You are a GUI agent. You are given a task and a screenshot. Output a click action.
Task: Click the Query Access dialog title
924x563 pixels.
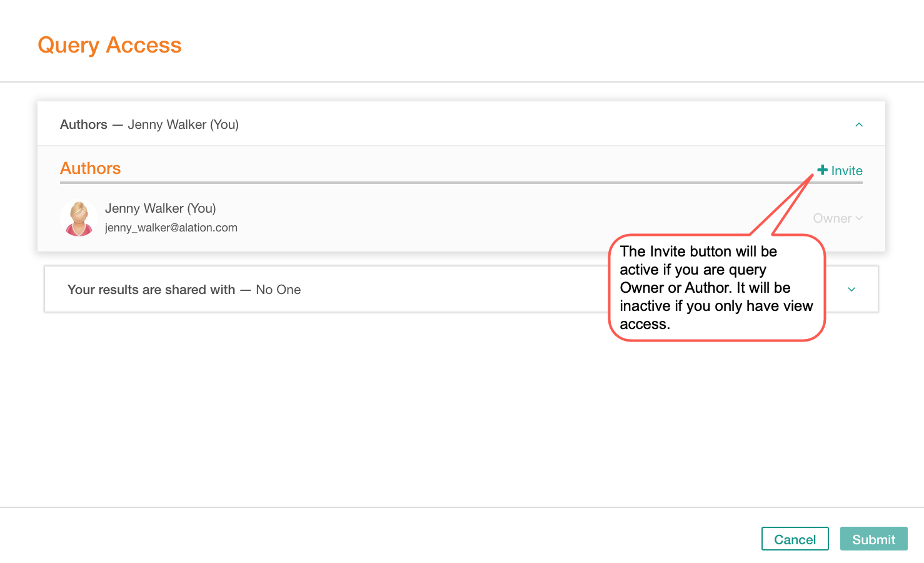(109, 45)
